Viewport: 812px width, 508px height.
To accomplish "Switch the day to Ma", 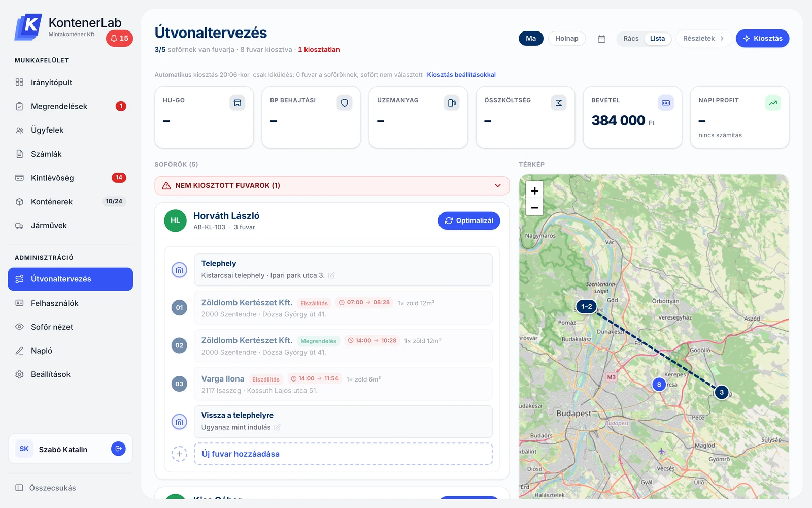I will 531,39.
